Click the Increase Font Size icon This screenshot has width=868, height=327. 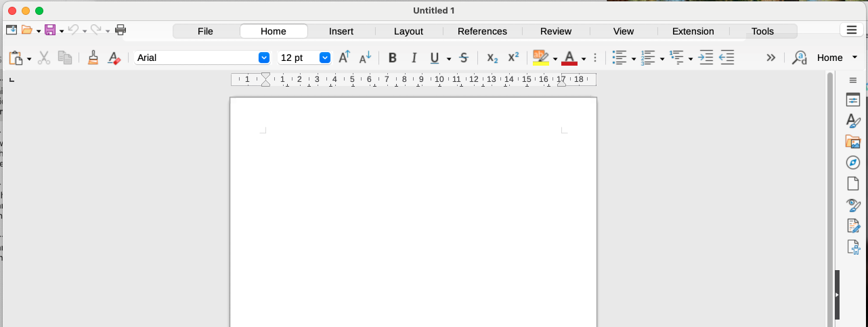tap(344, 58)
